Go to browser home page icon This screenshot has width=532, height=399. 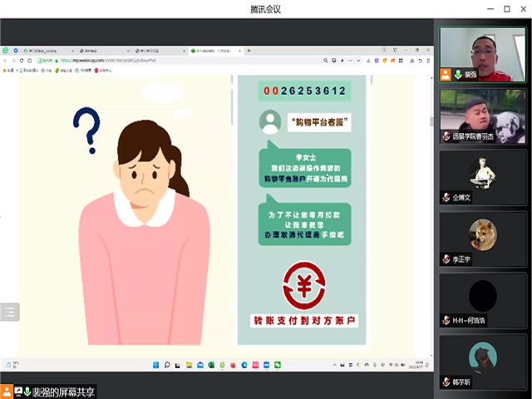coord(30,61)
